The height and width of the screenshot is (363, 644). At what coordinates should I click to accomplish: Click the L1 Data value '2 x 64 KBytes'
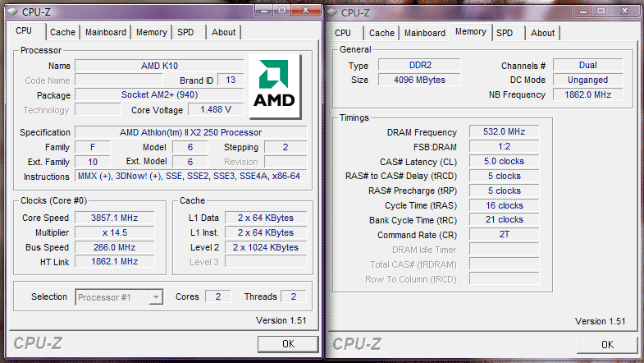(x=266, y=218)
